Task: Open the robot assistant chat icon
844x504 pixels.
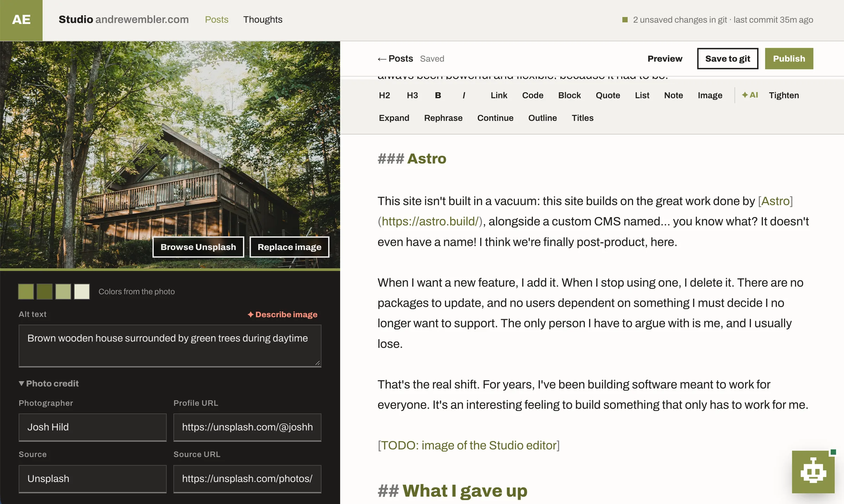Action: point(813,472)
